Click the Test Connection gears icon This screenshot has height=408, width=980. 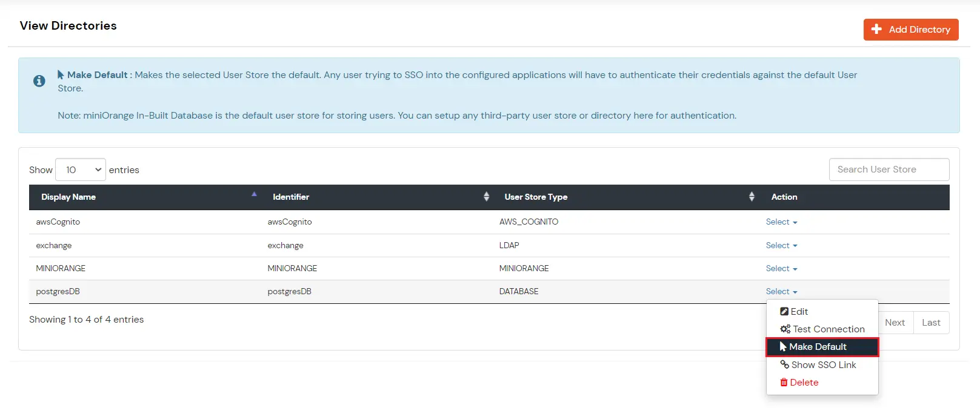pos(785,329)
